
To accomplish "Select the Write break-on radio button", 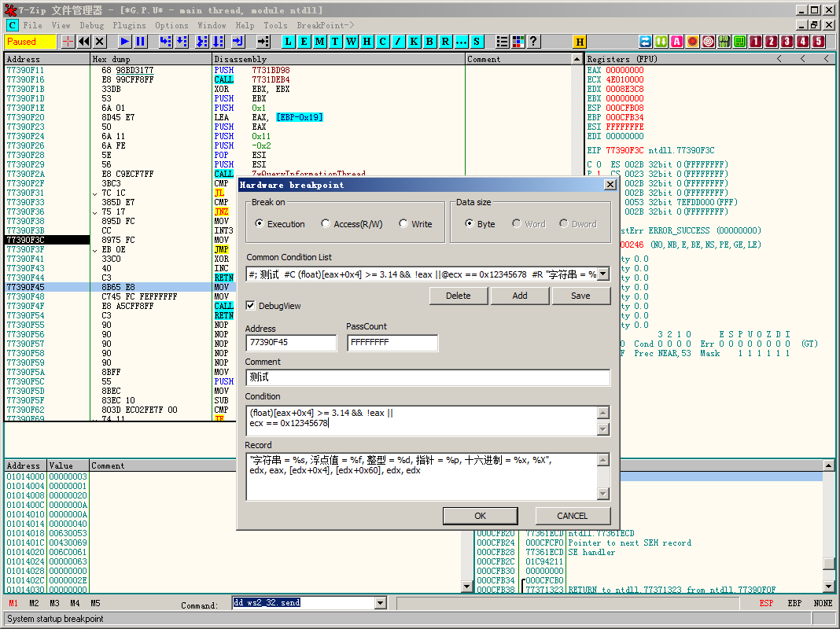I will click(403, 224).
